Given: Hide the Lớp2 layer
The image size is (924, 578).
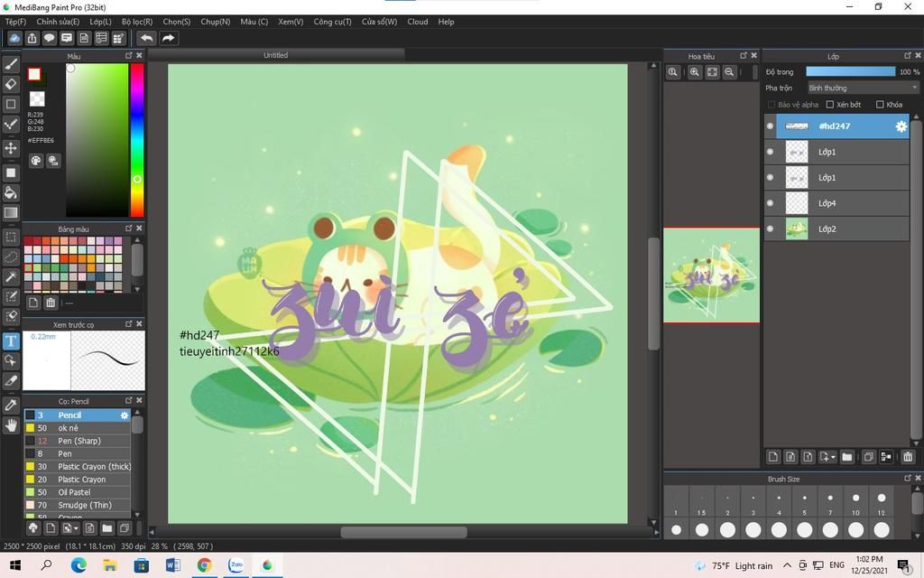Looking at the screenshot, I should click(770, 228).
